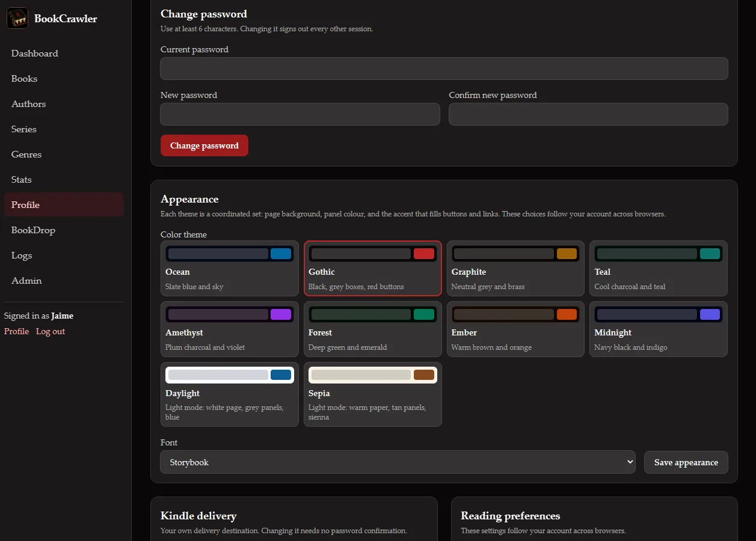Go to the Admin section

click(x=64, y=281)
